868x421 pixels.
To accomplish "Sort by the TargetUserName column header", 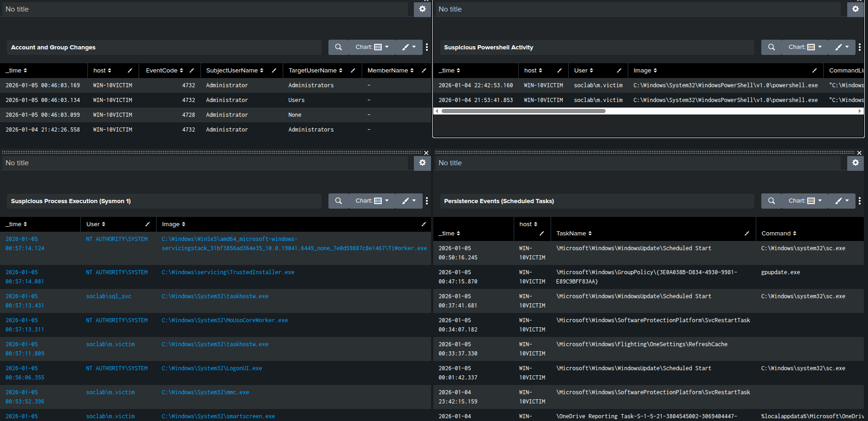I will [316, 71].
